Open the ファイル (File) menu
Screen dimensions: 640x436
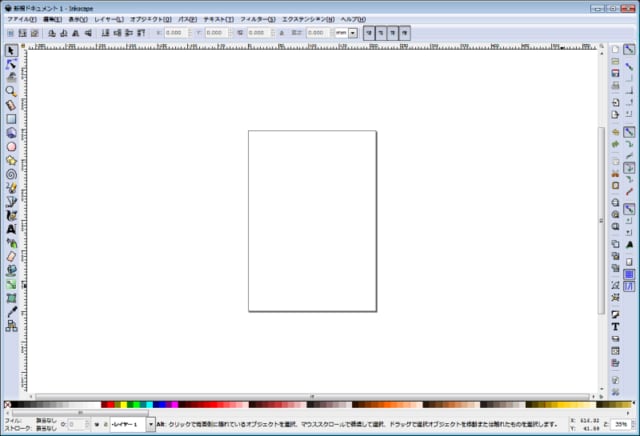click(22, 19)
